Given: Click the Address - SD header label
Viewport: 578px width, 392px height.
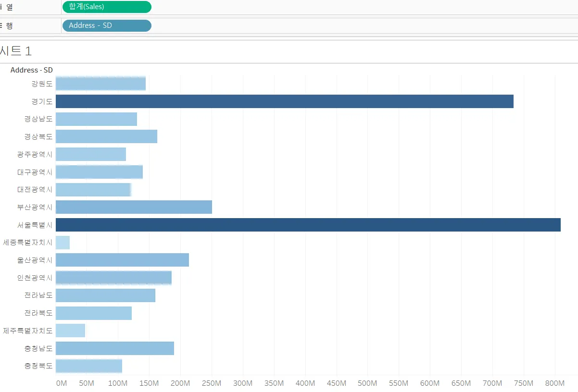Looking at the screenshot, I should pyautogui.click(x=32, y=70).
